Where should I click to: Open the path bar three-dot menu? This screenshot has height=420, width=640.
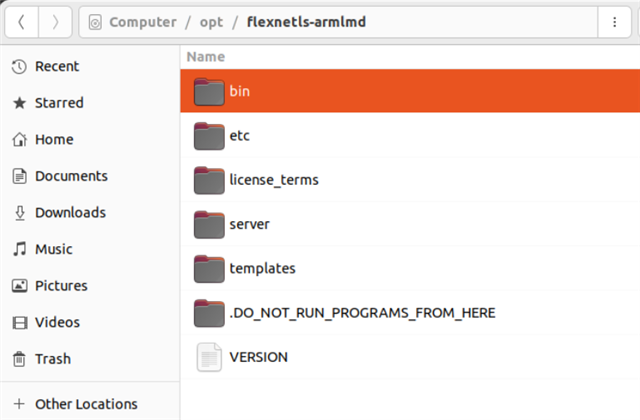tap(613, 21)
